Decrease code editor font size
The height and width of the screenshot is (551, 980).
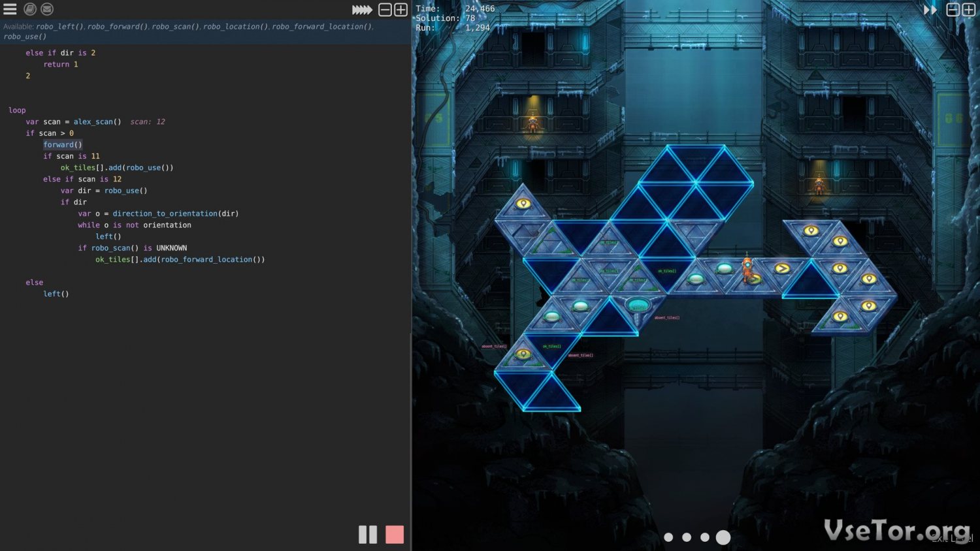385,10
